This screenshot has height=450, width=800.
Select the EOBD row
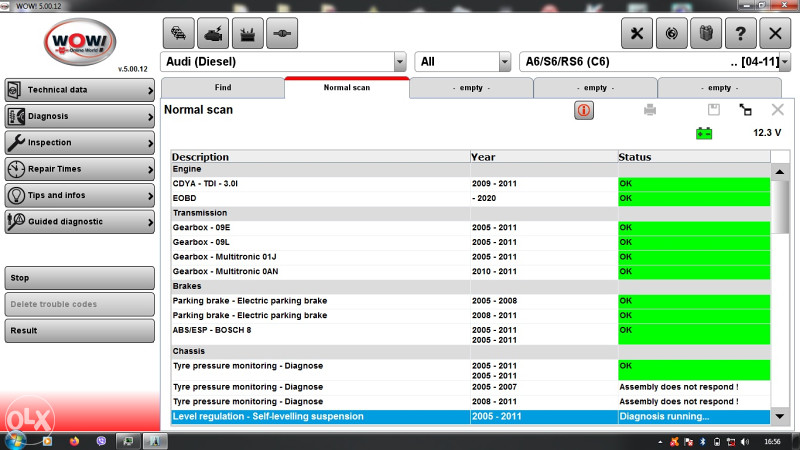(470, 198)
